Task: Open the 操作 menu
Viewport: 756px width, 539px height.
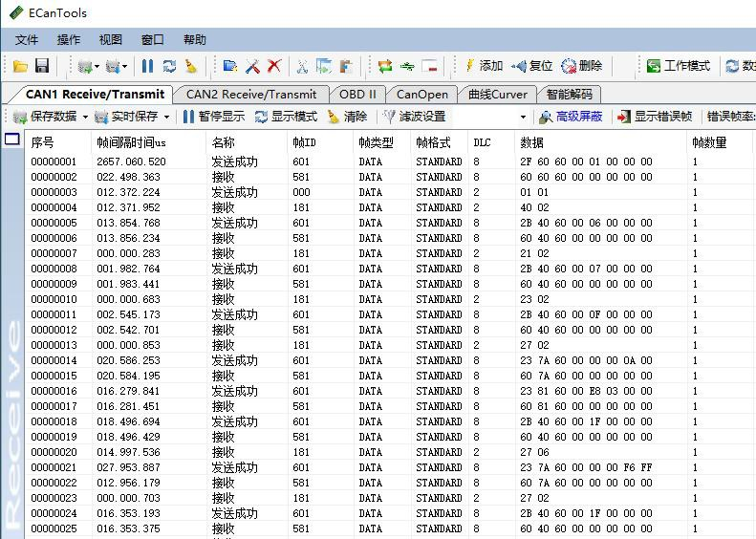Action: 69,39
